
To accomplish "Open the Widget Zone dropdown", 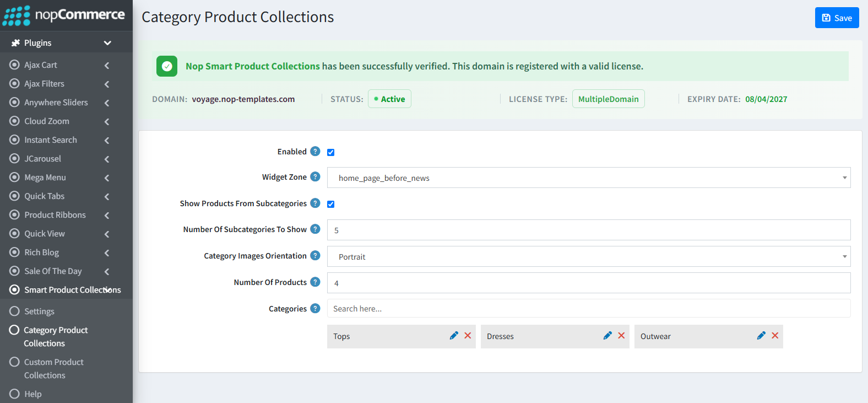I will coord(589,178).
